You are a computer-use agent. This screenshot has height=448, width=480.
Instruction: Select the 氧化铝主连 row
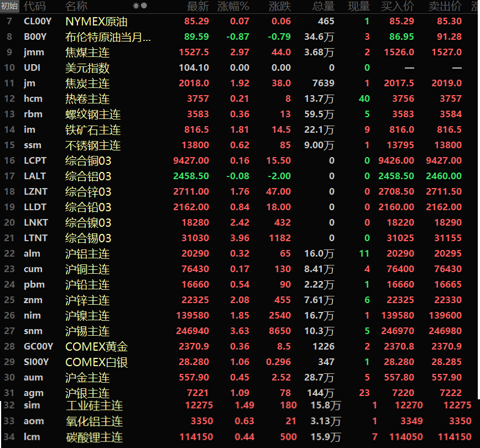240,421
